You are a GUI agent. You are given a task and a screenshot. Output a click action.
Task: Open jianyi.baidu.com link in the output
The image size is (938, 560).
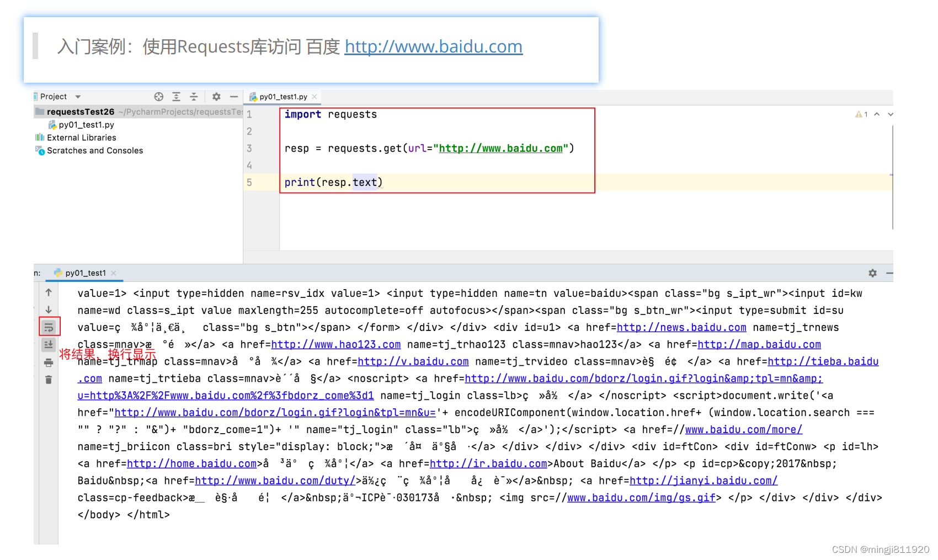tap(703, 481)
